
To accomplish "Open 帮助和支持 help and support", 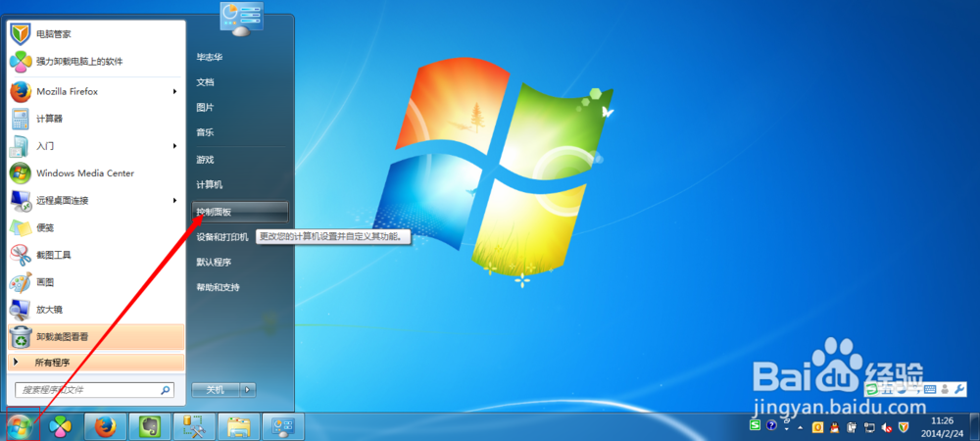I will (219, 287).
